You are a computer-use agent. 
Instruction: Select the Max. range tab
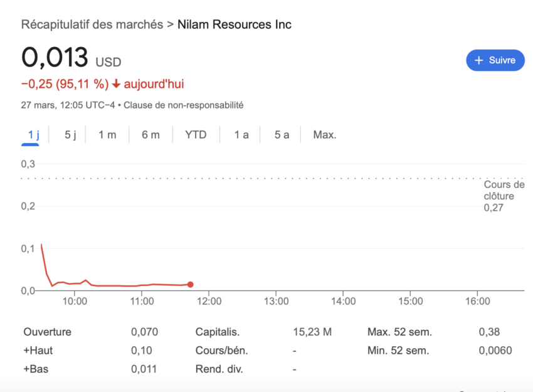tap(325, 135)
